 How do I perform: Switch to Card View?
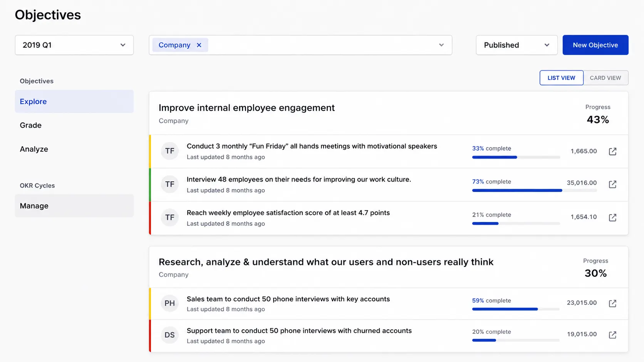[x=605, y=78]
